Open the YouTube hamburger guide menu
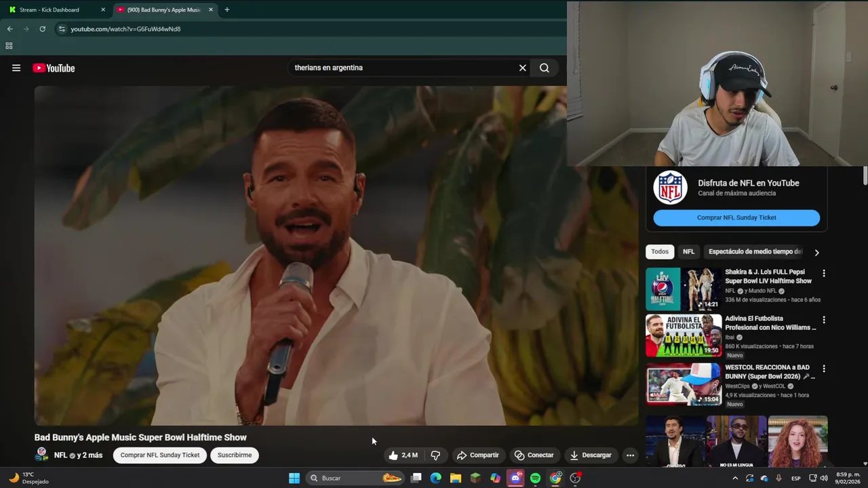The width and height of the screenshot is (868, 488). pos(16,68)
